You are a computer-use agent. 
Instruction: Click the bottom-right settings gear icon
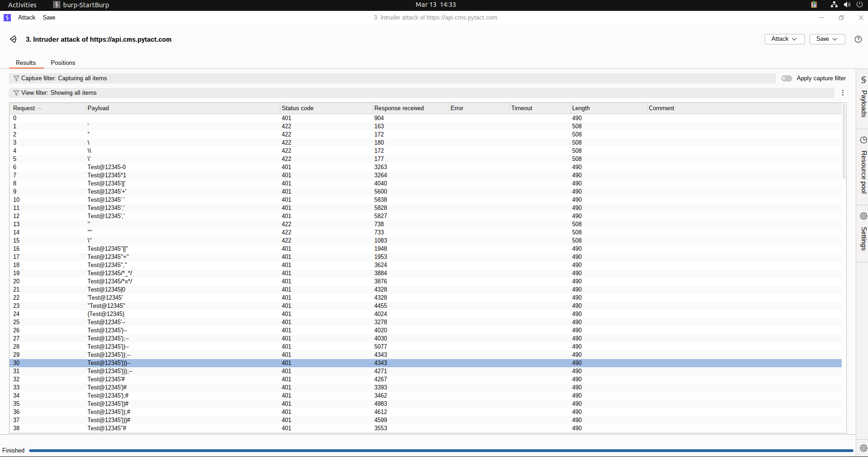point(863,448)
